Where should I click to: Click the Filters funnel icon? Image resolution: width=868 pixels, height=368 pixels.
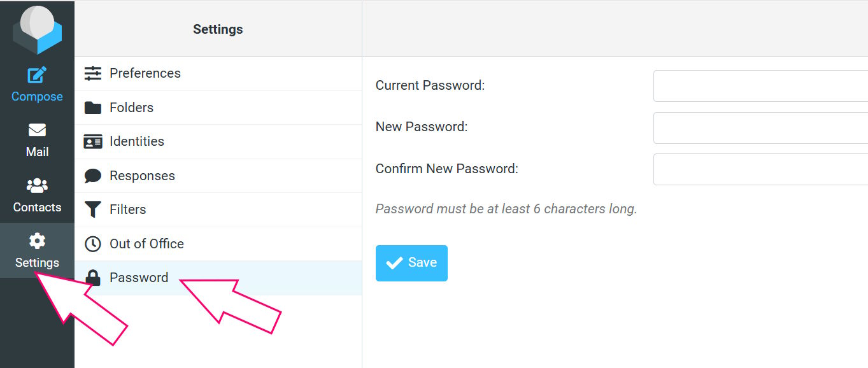[x=93, y=209]
